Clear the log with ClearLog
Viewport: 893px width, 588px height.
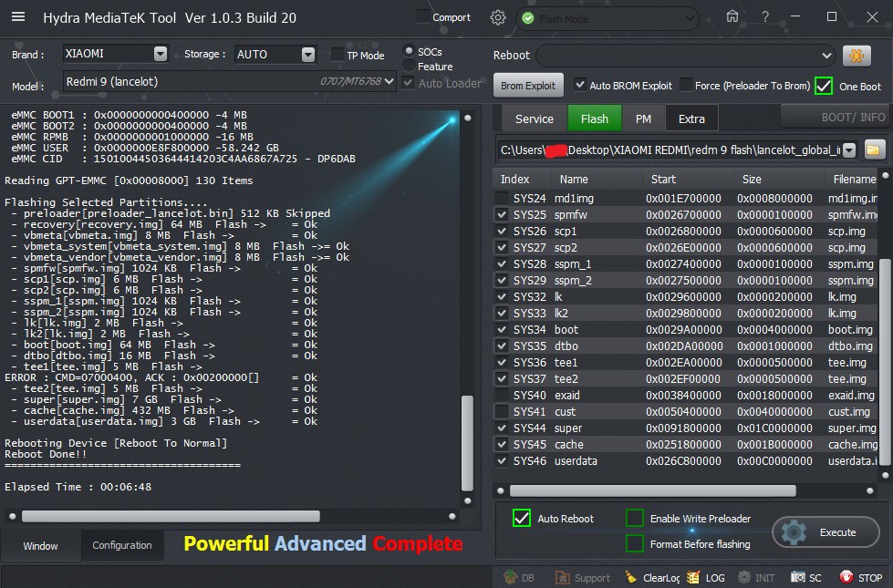(652, 577)
